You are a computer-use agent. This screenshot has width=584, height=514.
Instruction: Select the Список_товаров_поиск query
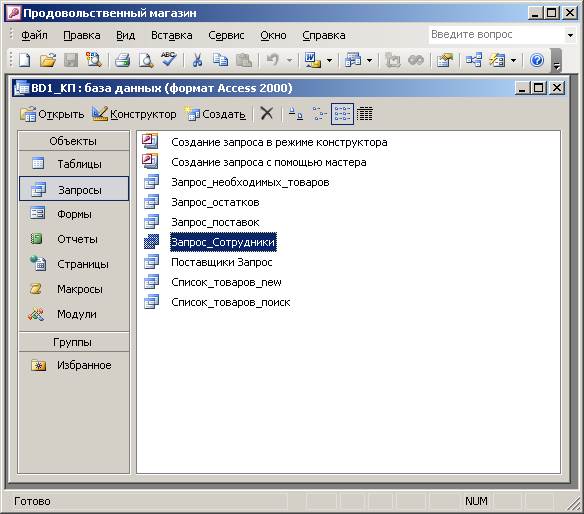point(231,302)
